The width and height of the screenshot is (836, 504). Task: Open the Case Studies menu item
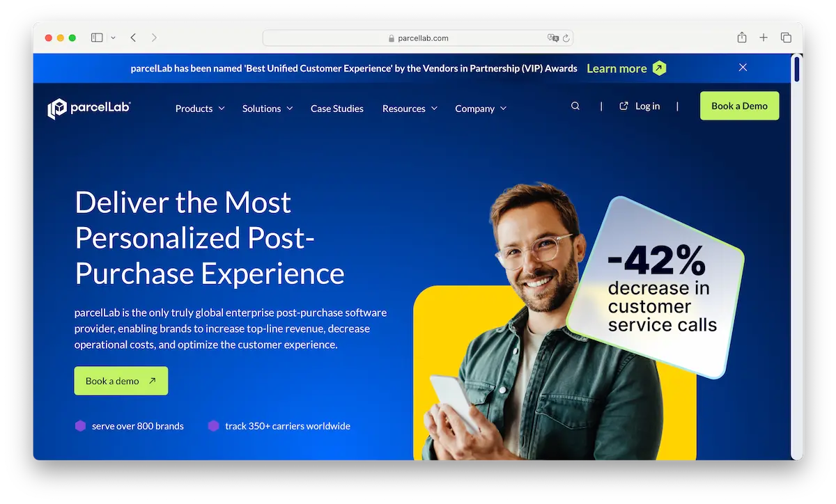point(337,109)
